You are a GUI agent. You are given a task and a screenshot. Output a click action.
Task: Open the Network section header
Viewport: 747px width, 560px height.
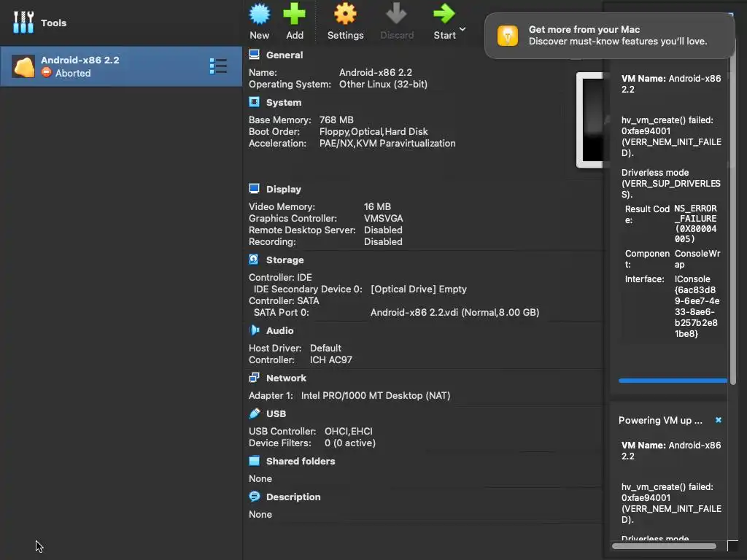pyautogui.click(x=286, y=378)
